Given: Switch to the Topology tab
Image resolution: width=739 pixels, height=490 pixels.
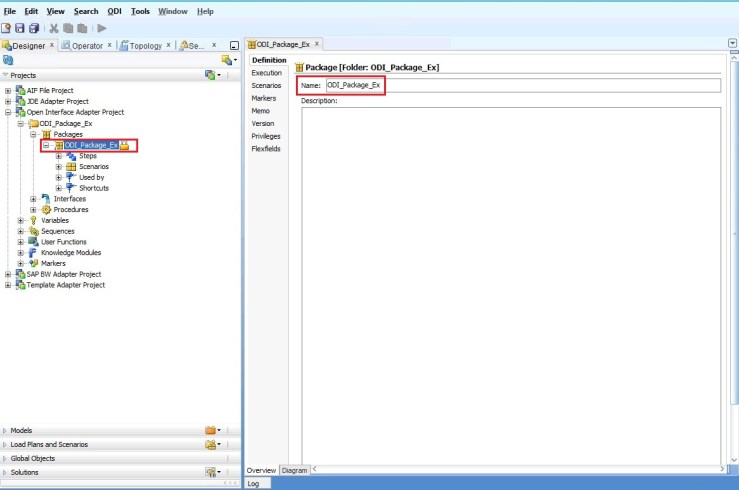Looking at the screenshot, I should pos(140,45).
